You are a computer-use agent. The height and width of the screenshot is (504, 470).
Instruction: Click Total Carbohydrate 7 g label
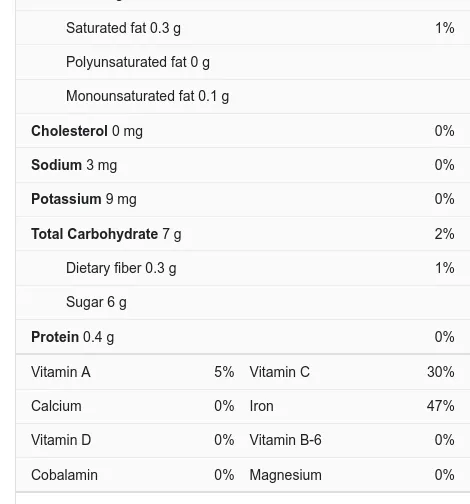pyautogui.click(x=106, y=234)
